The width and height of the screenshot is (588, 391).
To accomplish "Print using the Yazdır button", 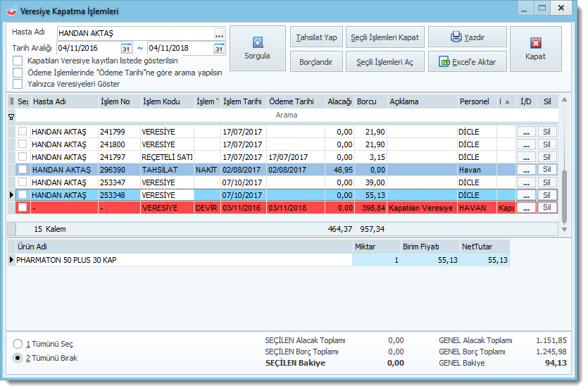I will [x=468, y=37].
